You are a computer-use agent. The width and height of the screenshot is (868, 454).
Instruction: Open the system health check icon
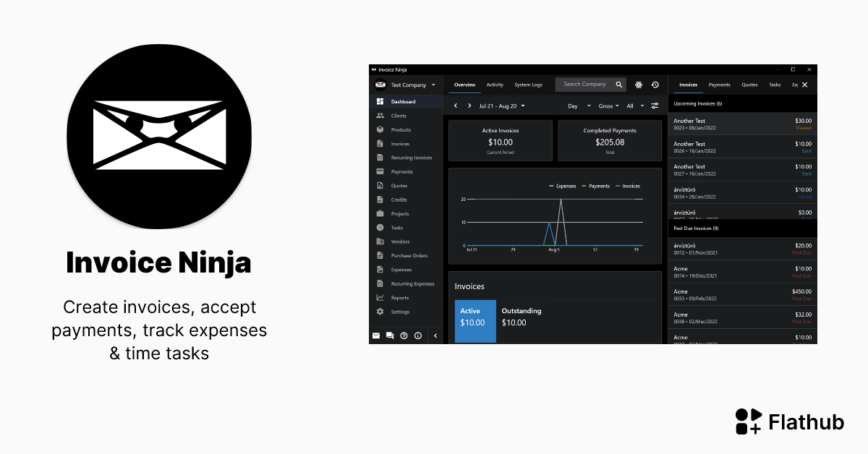click(638, 85)
